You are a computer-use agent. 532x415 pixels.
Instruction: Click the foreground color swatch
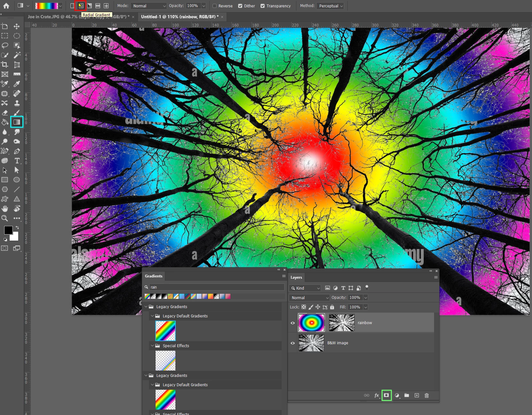click(x=8, y=230)
